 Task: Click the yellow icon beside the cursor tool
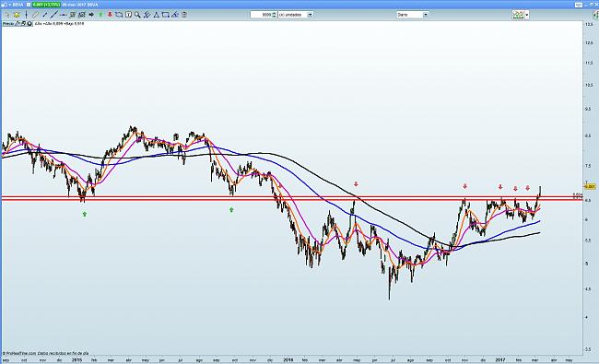pos(17,15)
